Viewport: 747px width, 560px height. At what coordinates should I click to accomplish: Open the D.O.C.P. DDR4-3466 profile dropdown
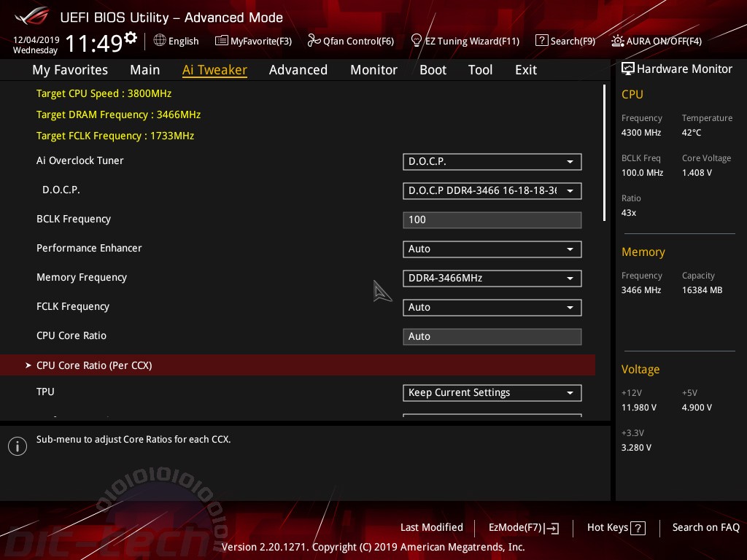tap(492, 191)
